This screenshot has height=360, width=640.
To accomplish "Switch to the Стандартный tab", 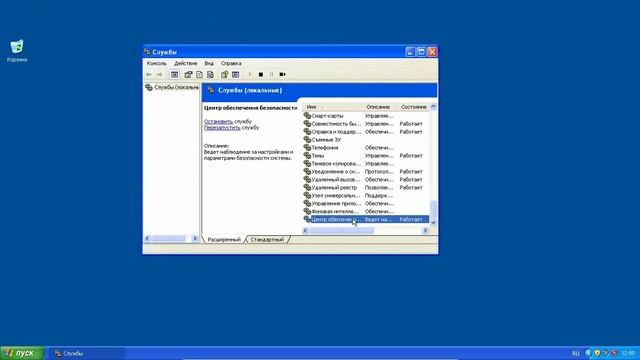I will coord(267,240).
